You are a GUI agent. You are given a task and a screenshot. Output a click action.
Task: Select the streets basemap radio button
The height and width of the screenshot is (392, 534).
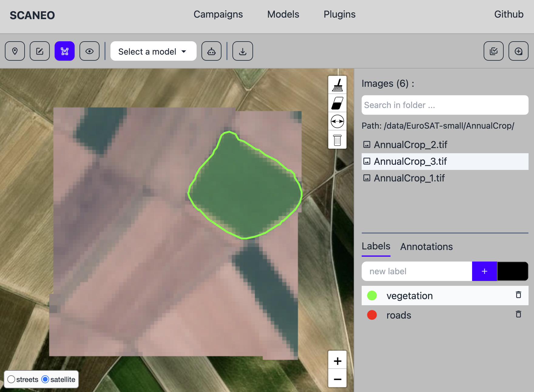pos(11,379)
